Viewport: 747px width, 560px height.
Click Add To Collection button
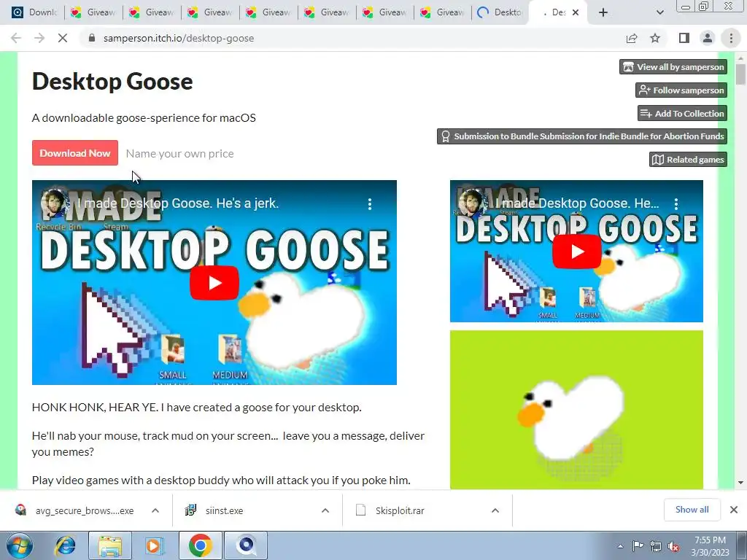coord(682,113)
